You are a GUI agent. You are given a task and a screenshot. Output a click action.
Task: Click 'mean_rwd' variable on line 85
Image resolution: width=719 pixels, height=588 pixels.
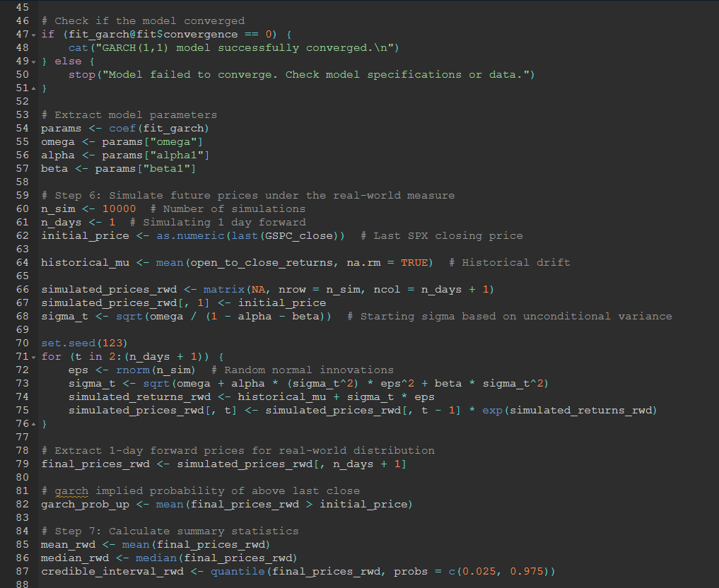coord(69,544)
